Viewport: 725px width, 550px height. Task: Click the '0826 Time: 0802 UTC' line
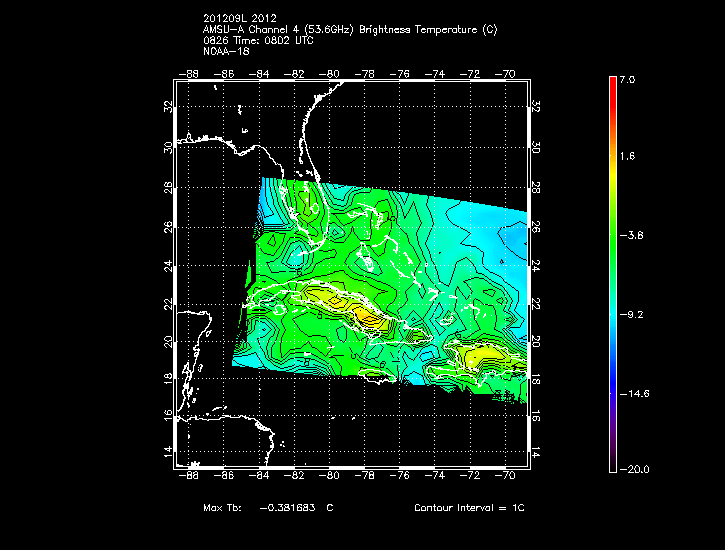click(x=258, y=41)
